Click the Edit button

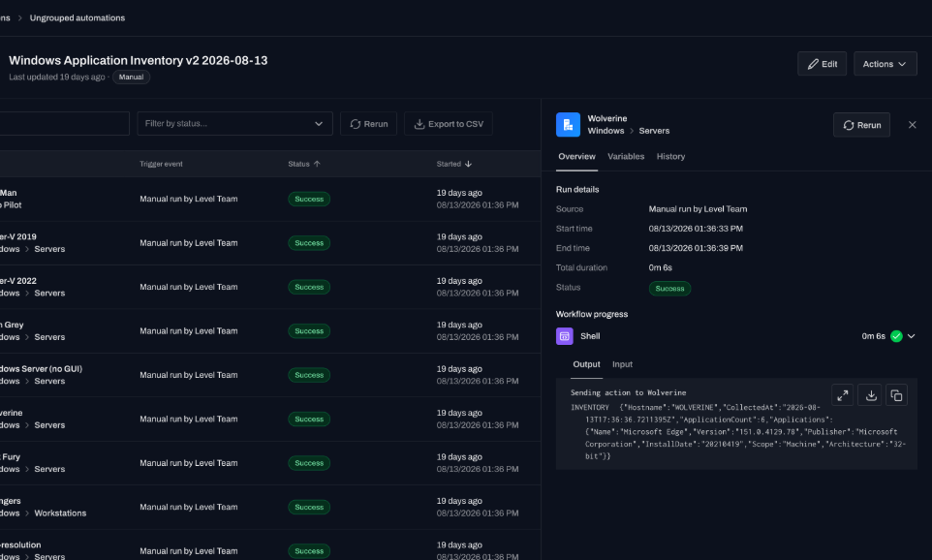tap(822, 64)
